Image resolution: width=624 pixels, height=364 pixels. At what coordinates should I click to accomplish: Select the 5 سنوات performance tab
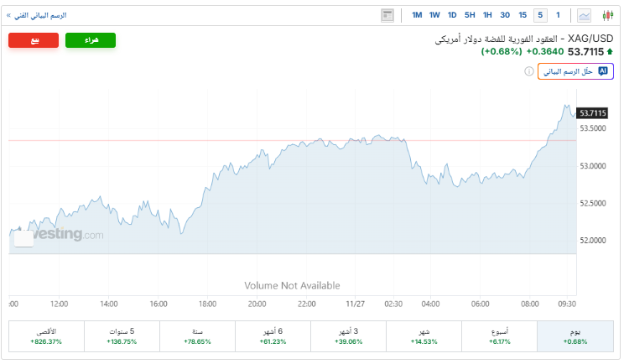[122, 336]
